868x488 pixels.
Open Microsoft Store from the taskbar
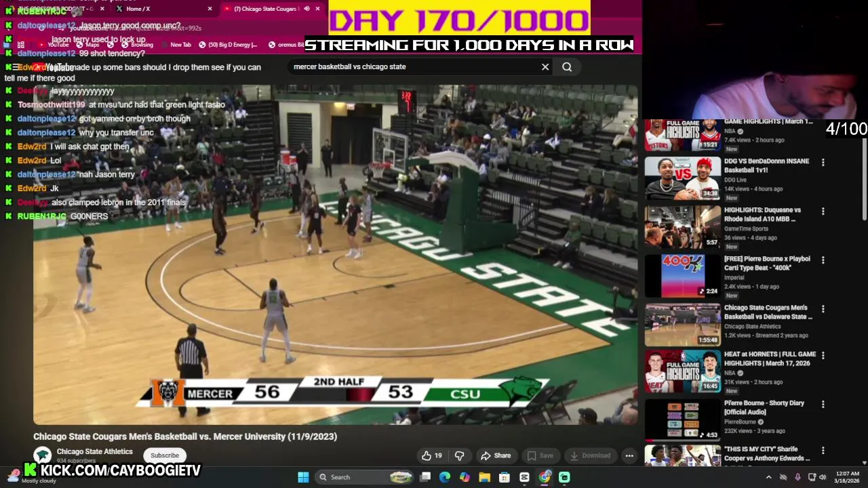(x=504, y=477)
